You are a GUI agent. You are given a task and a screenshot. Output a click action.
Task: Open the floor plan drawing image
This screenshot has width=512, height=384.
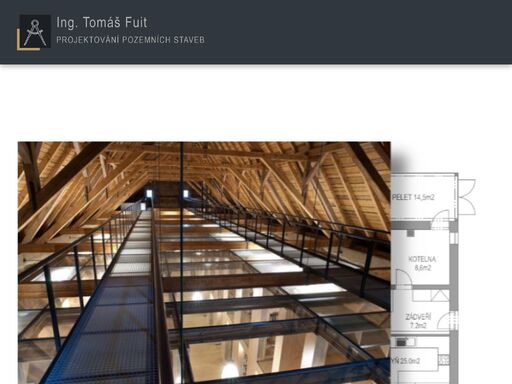click(433, 278)
